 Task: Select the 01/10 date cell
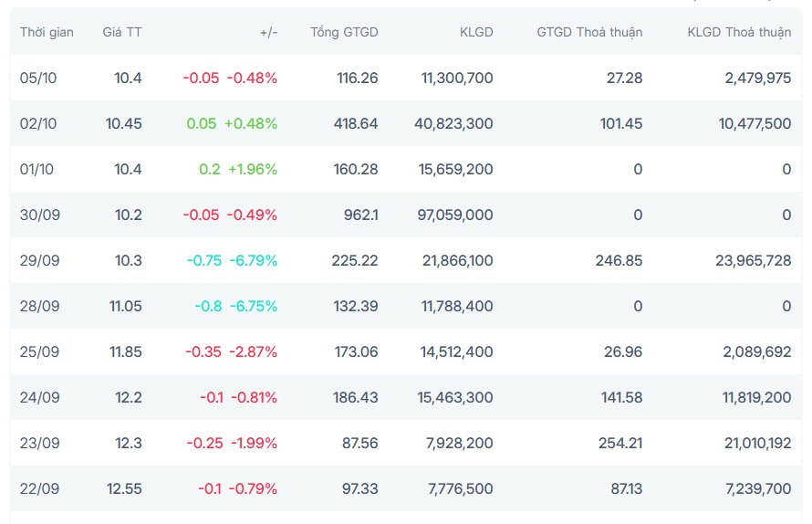[36, 169]
